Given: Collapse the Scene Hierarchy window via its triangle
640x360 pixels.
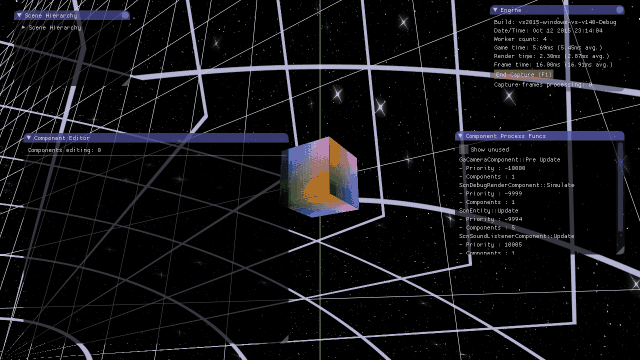Looking at the screenshot, I should (x=19, y=16).
